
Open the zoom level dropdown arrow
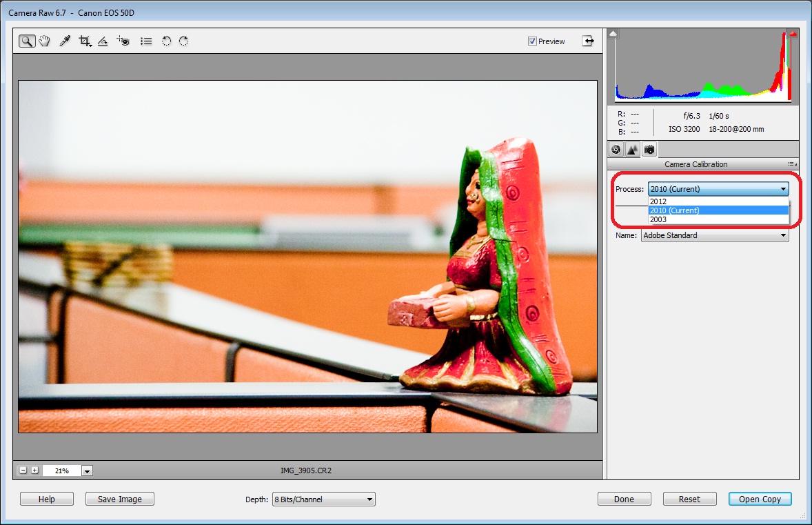click(87, 470)
